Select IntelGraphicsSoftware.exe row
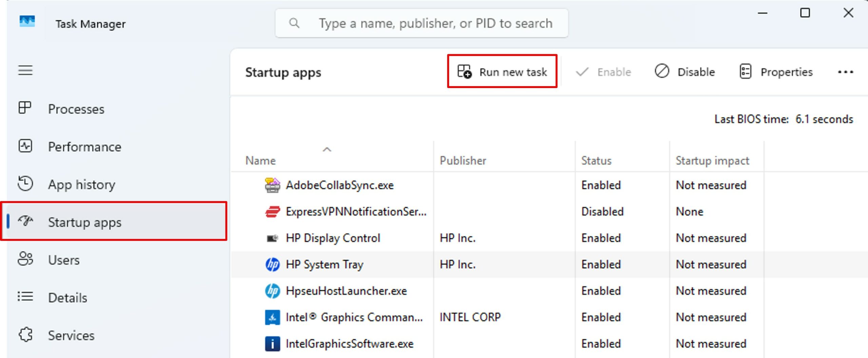Image resolution: width=868 pixels, height=358 pixels. click(x=549, y=344)
